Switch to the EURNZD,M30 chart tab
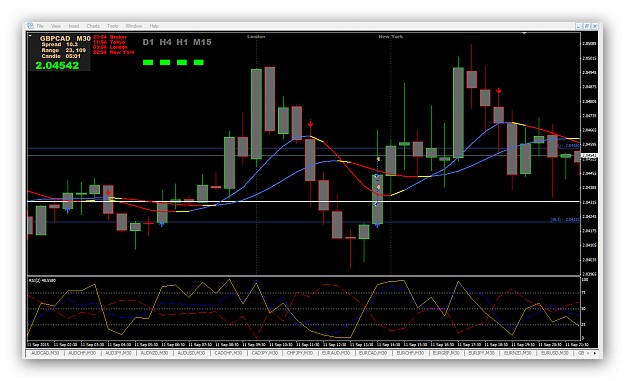 (517, 353)
